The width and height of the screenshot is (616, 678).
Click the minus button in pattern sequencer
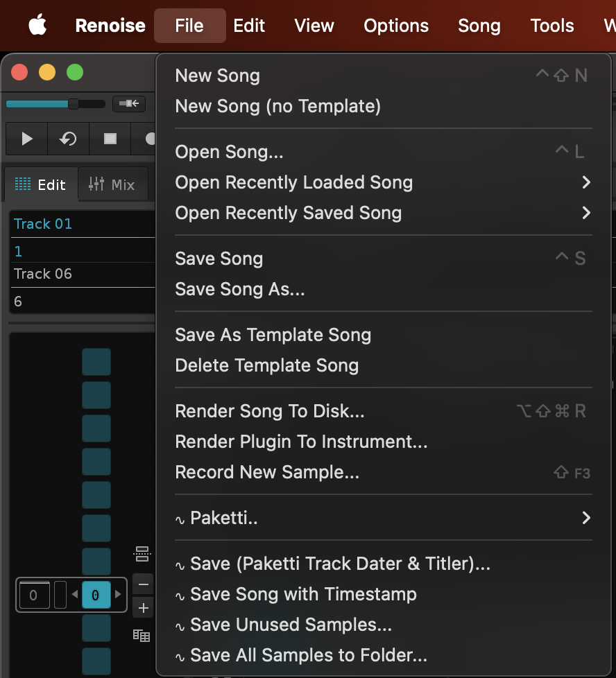pos(143,585)
